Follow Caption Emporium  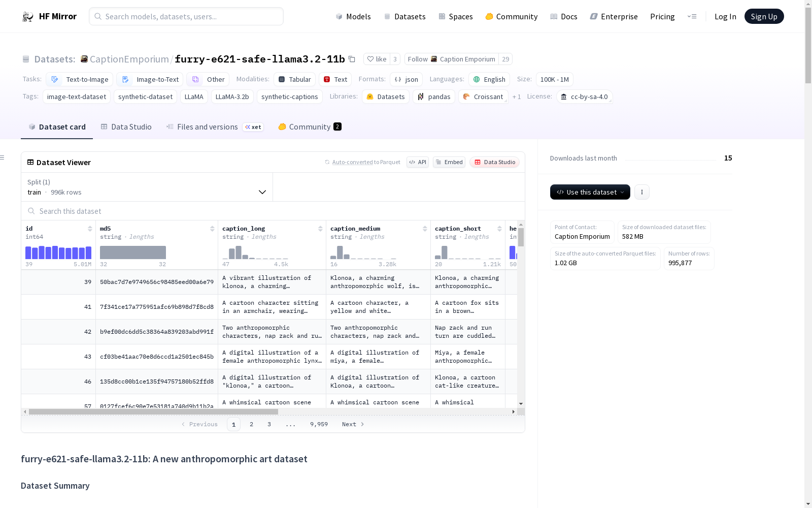(452, 59)
